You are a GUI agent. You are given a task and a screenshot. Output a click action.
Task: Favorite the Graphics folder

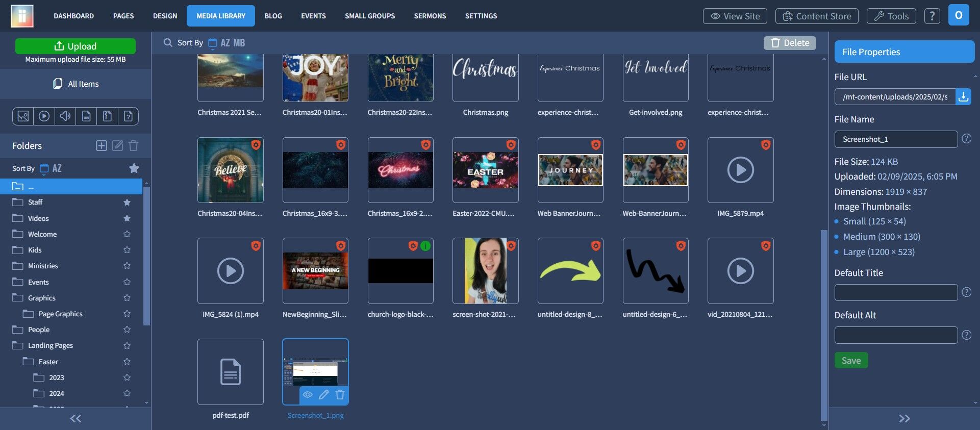[127, 298]
